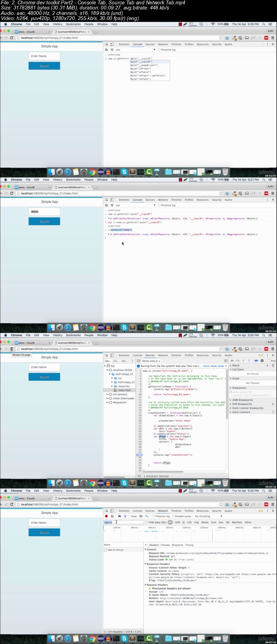Open Skype from the dock in the 5:25 PM frame
This screenshot has height=644, width=277.
point(124,172)
